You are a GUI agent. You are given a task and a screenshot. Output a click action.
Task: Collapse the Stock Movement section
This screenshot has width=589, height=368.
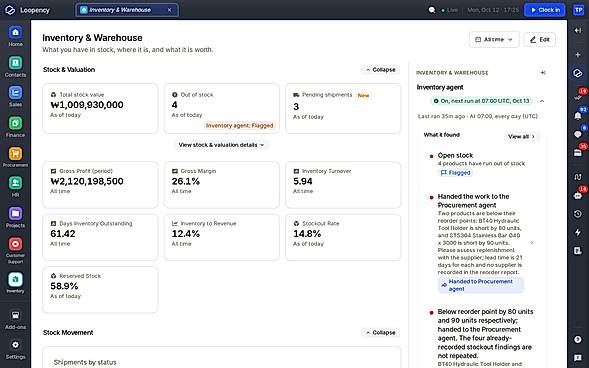pos(381,333)
